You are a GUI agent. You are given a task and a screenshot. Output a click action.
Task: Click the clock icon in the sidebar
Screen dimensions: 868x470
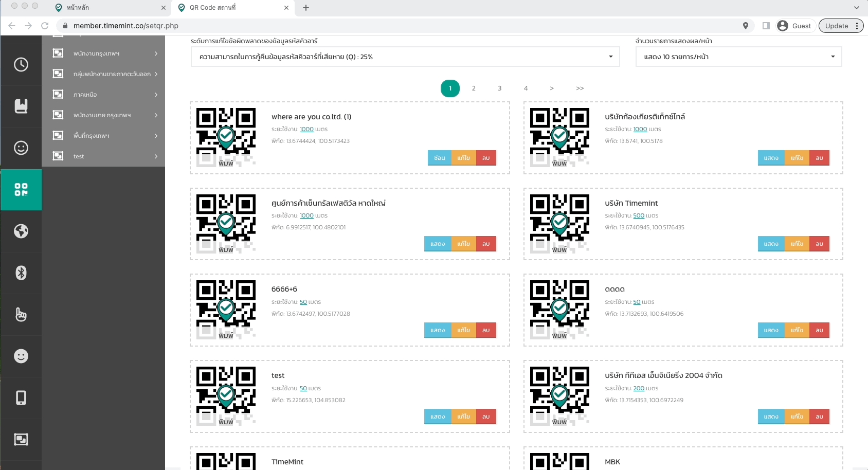pos(21,64)
